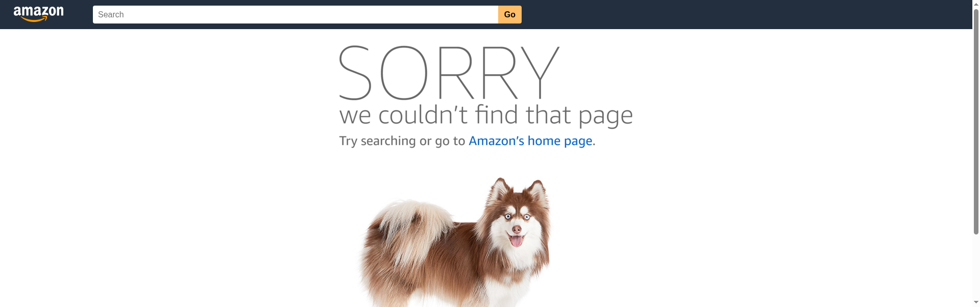Focus the Search input field
The image size is (980, 307).
(x=296, y=14)
